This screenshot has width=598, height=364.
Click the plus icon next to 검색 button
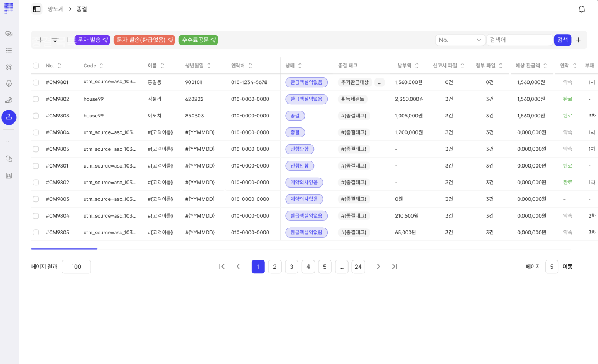pyautogui.click(x=578, y=40)
